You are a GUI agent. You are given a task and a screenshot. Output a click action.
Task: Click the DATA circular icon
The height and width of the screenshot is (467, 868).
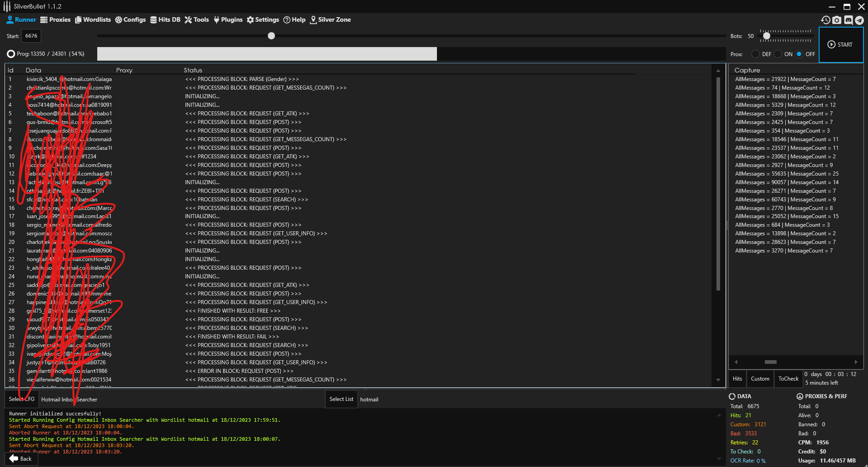pos(732,396)
